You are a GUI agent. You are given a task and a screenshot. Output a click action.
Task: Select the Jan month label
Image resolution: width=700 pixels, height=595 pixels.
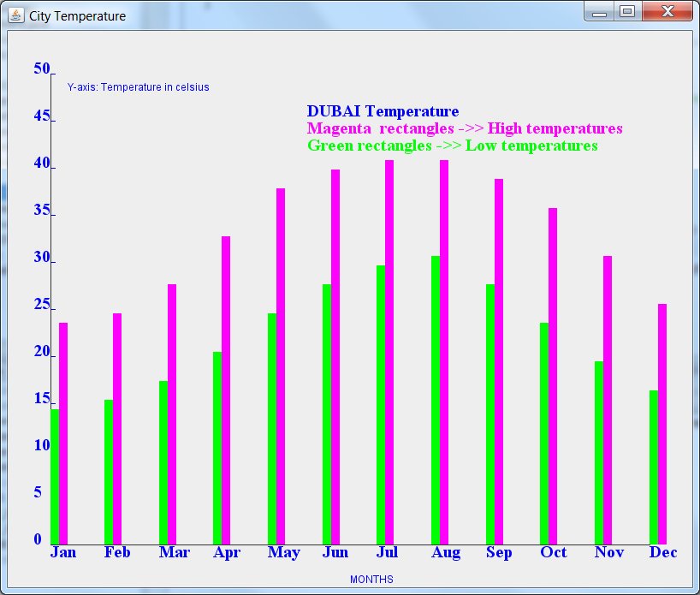(62, 552)
